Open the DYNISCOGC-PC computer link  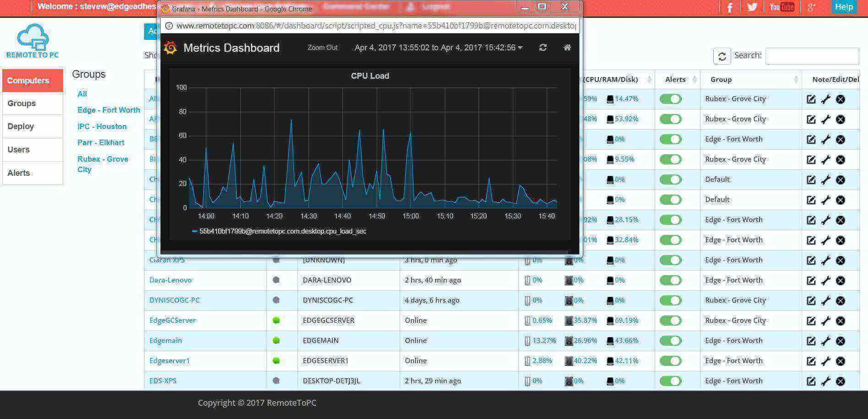[x=174, y=300]
